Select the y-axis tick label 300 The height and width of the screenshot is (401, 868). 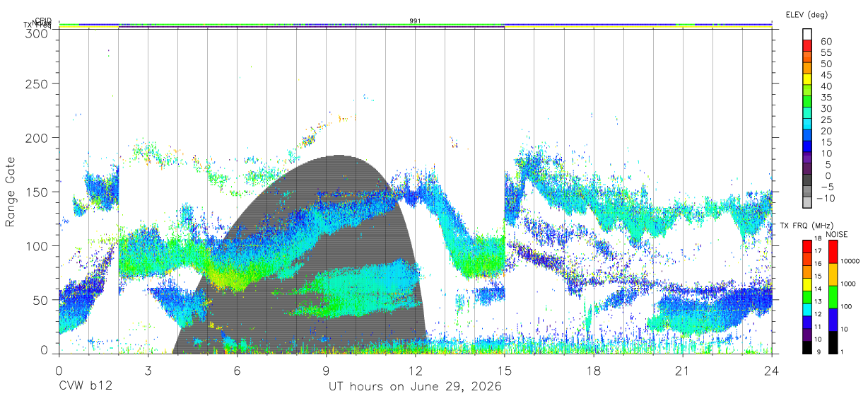coord(36,33)
